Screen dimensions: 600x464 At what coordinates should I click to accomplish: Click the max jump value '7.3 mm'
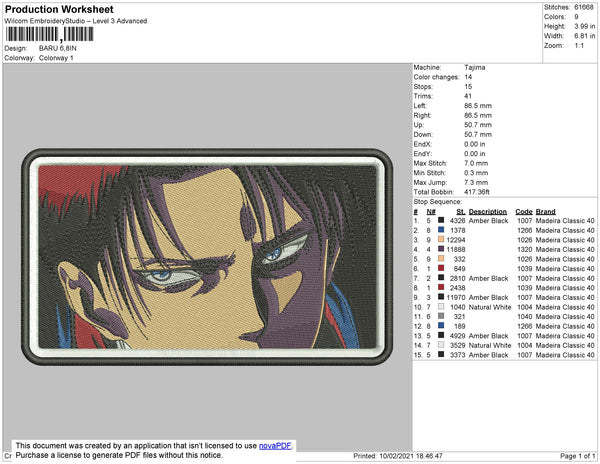click(476, 182)
